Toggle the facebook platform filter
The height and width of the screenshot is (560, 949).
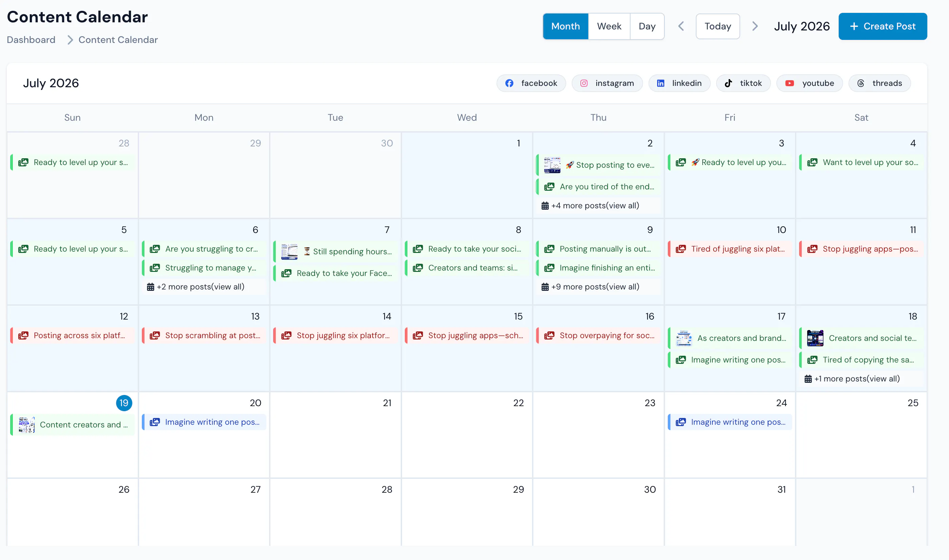click(531, 83)
